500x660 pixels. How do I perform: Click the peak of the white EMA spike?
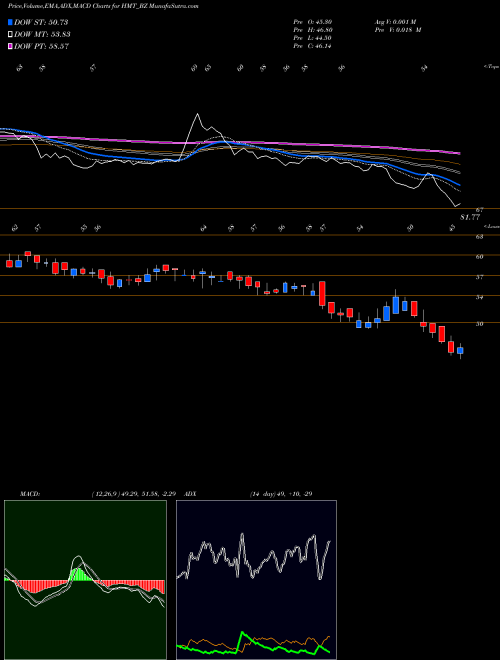coord(197,114)
